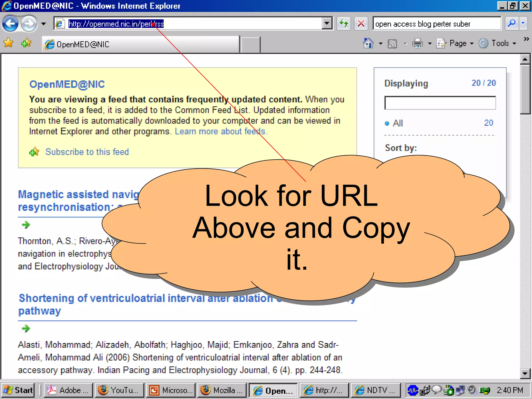The height and width of the screenshot is (399, 532).
Task: Click the Windows Start button
Action: coord(18,390)
